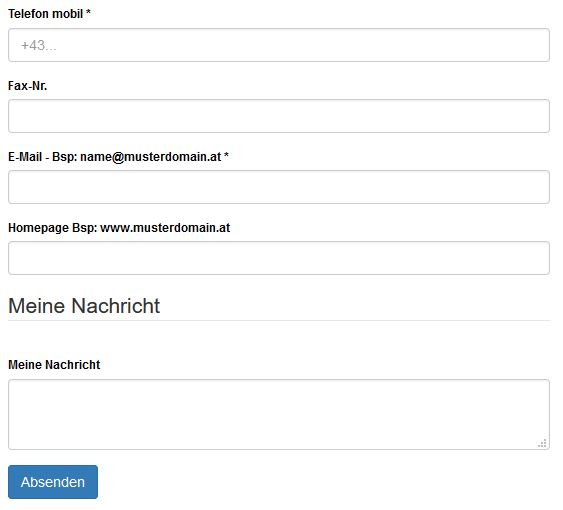Click the 'Homepage Bsp:' label text

click(x=53, y=228)
